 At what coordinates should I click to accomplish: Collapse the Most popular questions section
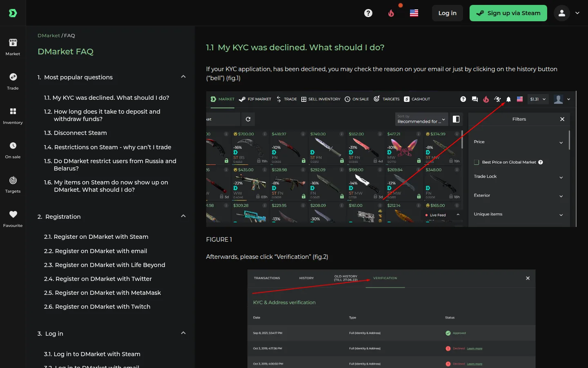183,77
